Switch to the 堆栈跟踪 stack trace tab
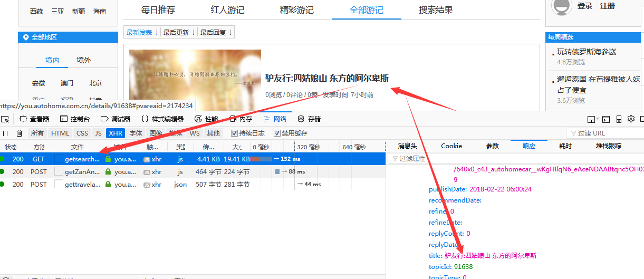 [x=609, y=146]
